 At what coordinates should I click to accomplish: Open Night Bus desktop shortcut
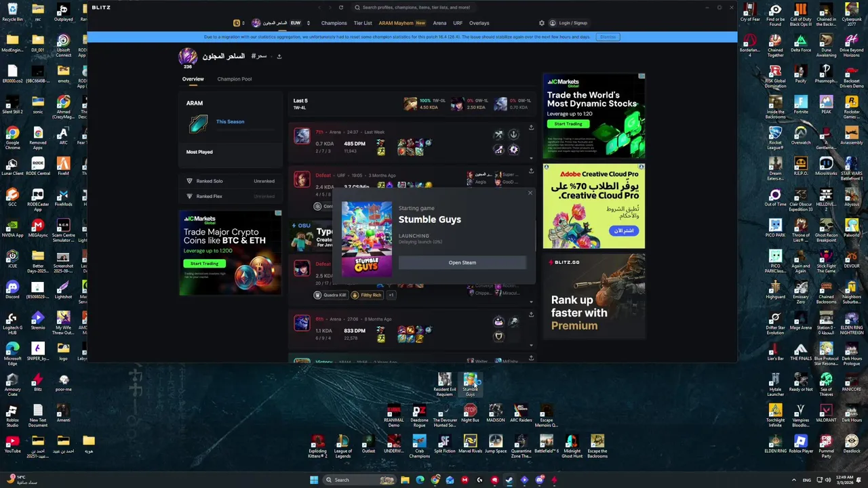pyautogui.click(x=470, y=415)
